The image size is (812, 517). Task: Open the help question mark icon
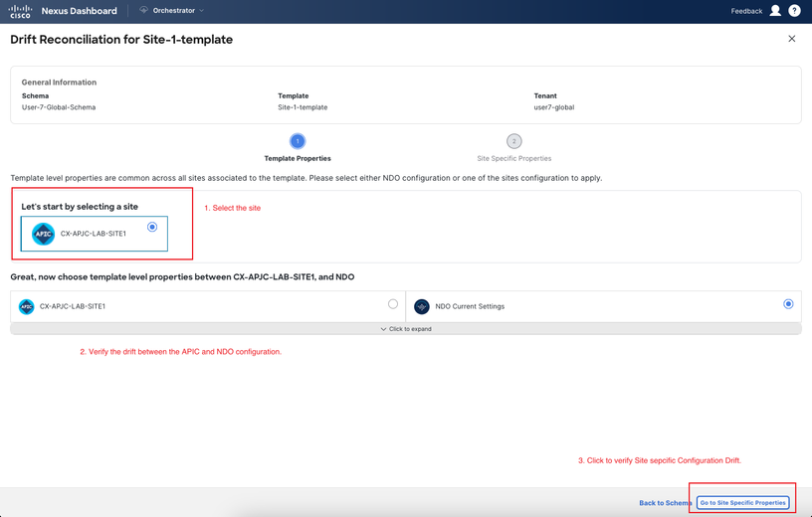tap(794, 11)
